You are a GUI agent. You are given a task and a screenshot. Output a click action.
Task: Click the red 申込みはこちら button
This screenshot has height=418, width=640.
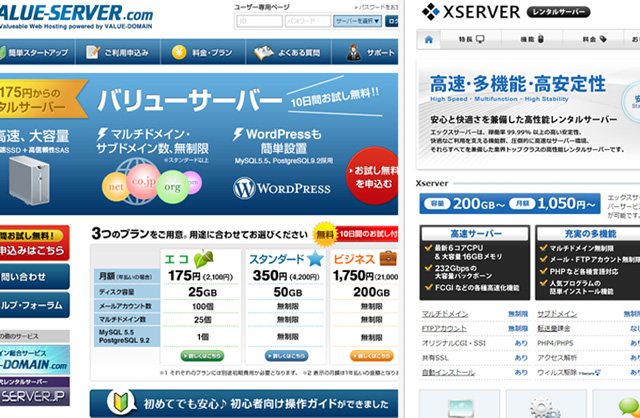coord(34,243)
